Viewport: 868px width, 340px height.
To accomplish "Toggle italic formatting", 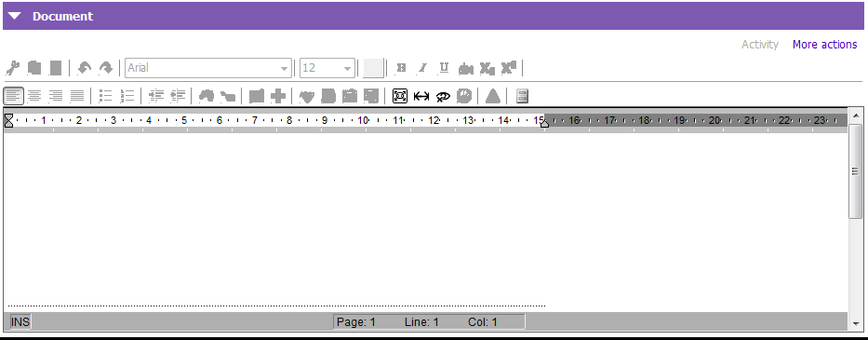I will 422,68.
